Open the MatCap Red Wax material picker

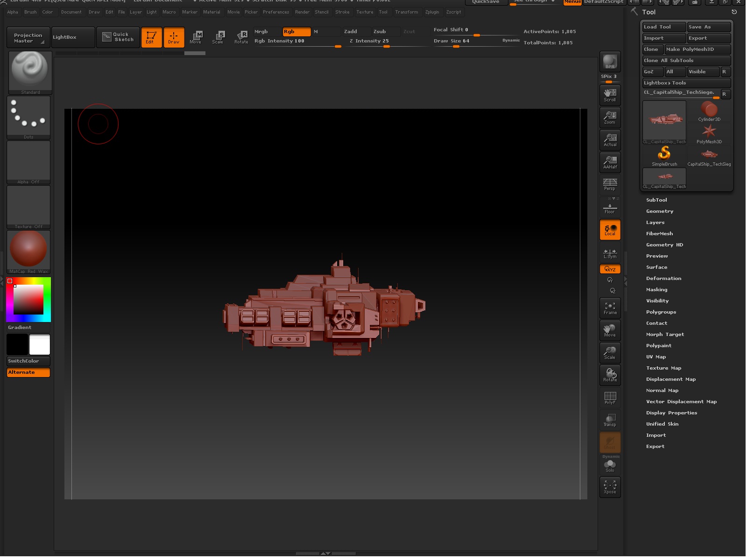tap(28, 252)
